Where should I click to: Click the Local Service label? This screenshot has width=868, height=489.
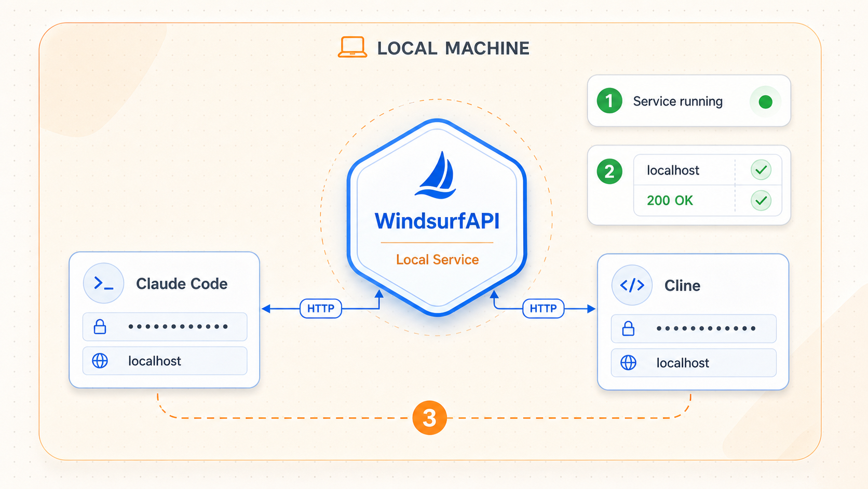437,259
